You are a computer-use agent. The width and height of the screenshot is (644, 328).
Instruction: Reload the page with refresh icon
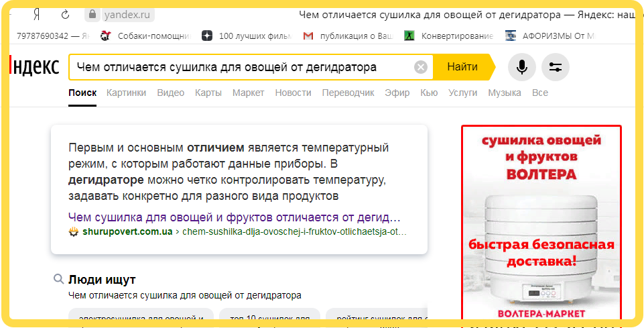[65, 15]
